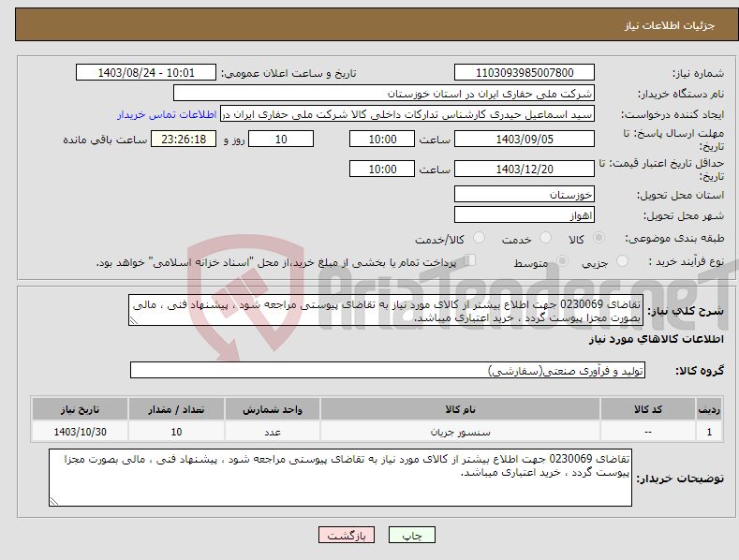Click the چاپ (print) button
Viewport: 739px width, 560px height.
tap(411, 535)
